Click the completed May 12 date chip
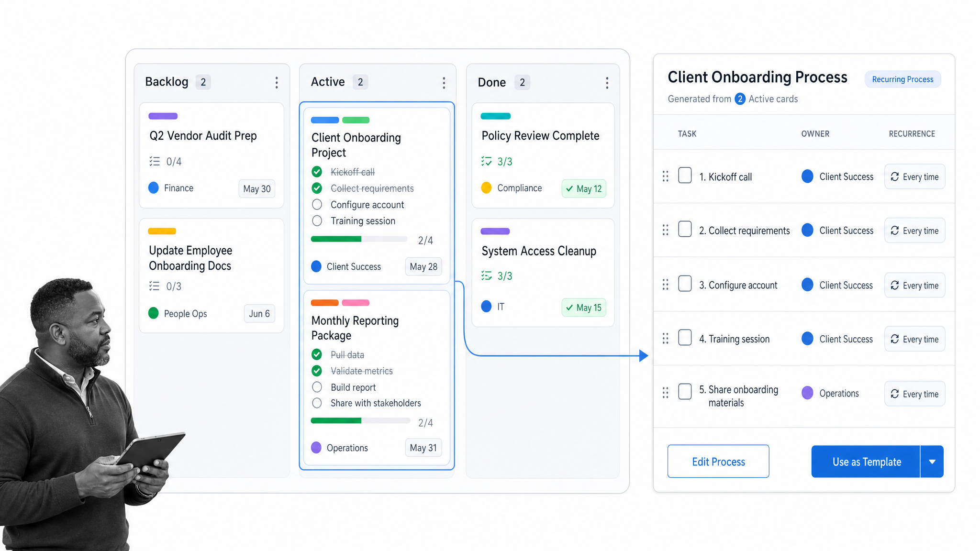The width and height of the screenshot is (980, 551). coord(584,189)
